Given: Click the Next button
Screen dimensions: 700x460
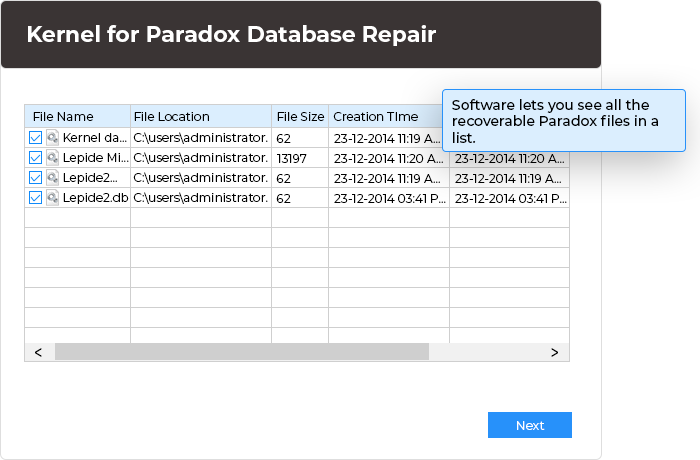Looking at the screenshot, I should [x=529, y=425].
